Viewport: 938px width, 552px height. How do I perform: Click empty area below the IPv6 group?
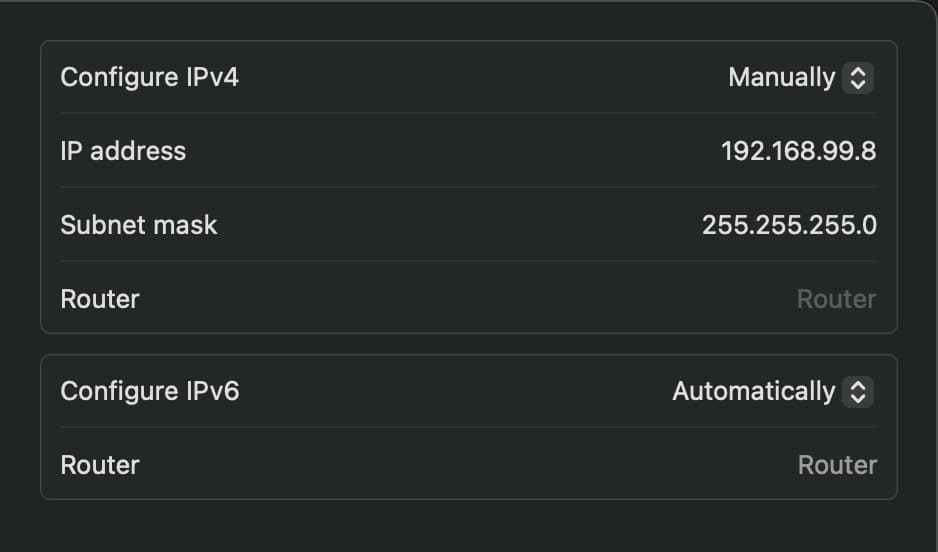click(x=467, y=526)
